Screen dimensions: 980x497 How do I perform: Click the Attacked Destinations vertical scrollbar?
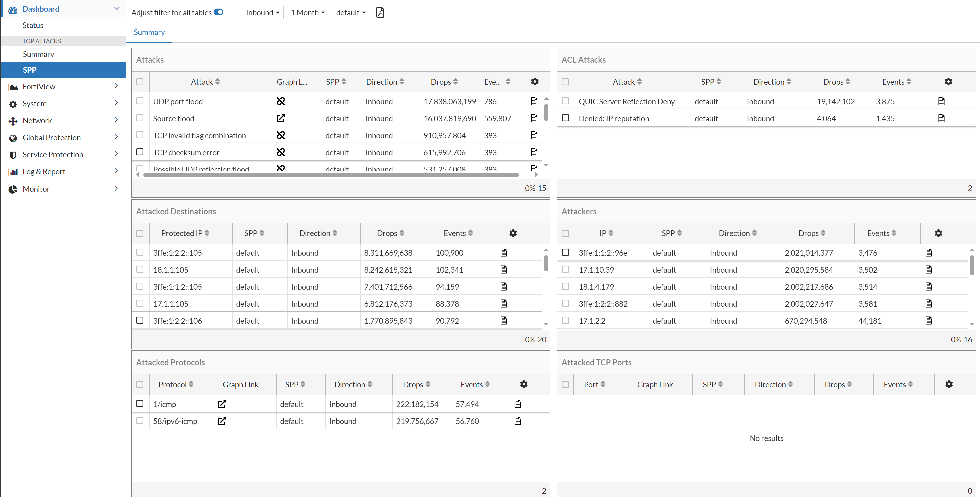546,262
